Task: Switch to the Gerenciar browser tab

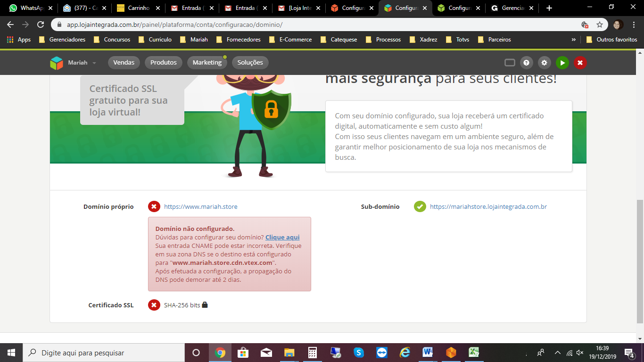Action: (x=513, y=8)
